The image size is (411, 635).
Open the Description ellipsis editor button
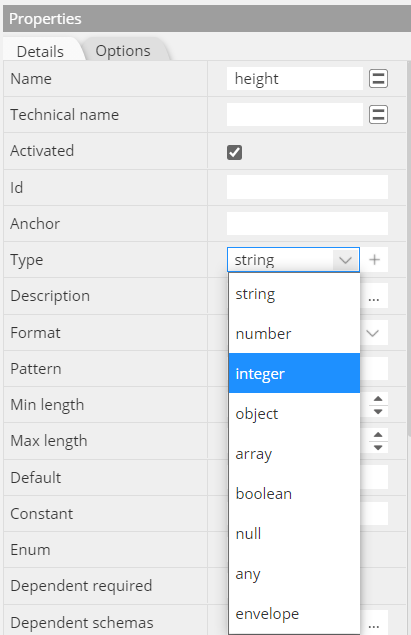click(x=374, y=296)
